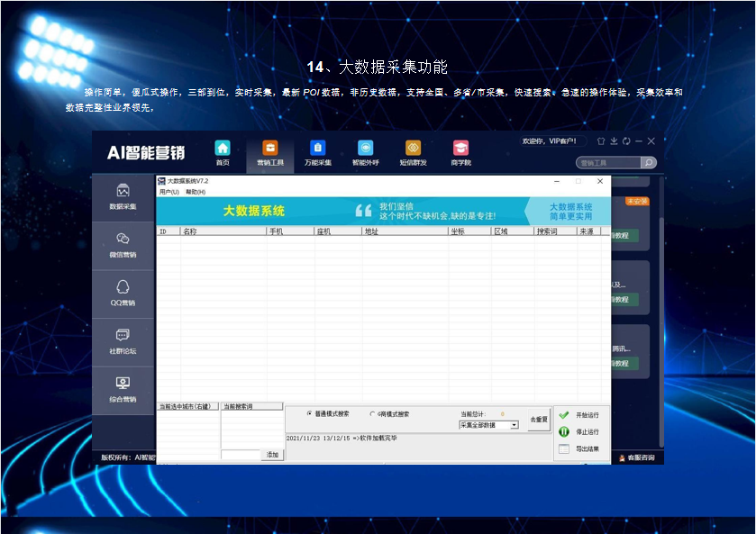Click the 导出结果 table icon

564,448
